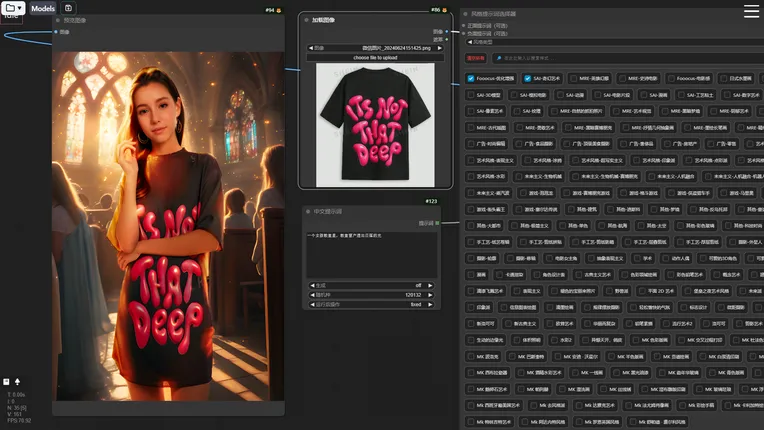Viewport: 764px width, 430px height.
Task: Click right arrow of the image filename selector
Action: (x=439, y=47)
